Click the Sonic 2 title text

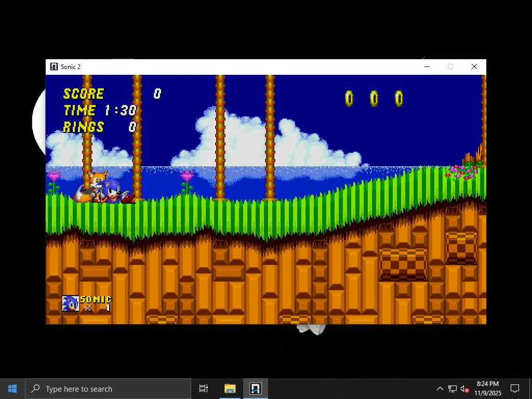pos(71,67)
